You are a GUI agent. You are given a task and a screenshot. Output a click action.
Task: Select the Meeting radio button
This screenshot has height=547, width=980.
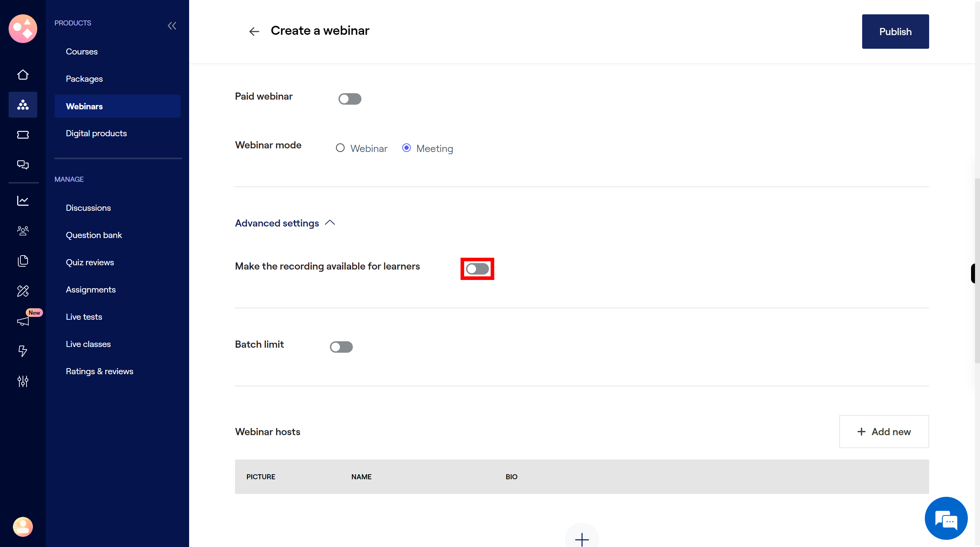[407, 148]
